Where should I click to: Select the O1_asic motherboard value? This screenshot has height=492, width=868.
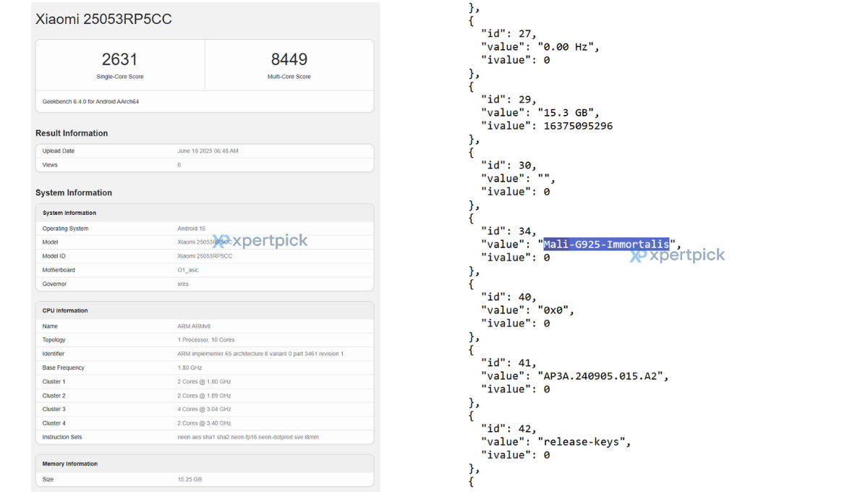click(x=188, y=270)
